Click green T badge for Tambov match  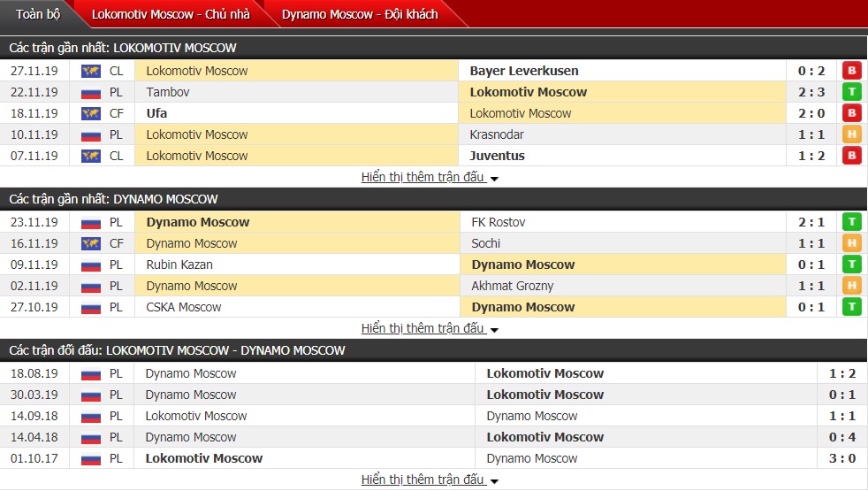point(852,92)
